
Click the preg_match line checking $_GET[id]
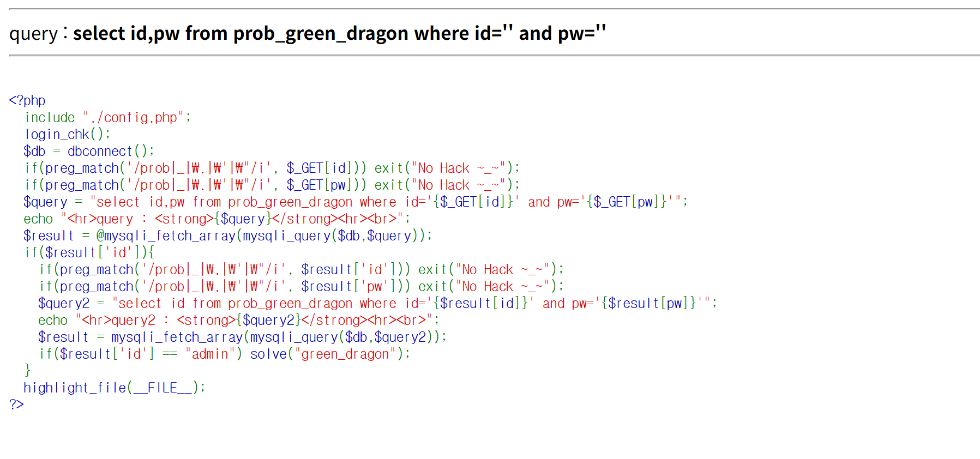[272, 168]
